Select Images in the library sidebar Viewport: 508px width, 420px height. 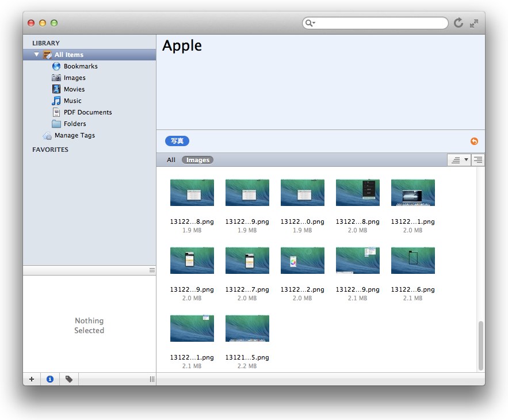(75, 78)
